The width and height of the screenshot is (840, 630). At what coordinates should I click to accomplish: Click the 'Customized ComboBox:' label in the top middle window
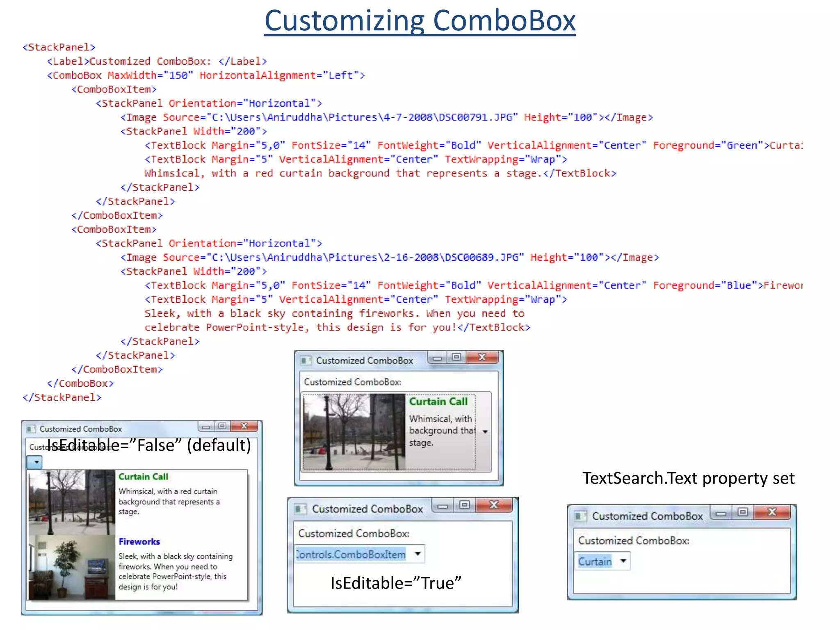click(x=353, y=382)
